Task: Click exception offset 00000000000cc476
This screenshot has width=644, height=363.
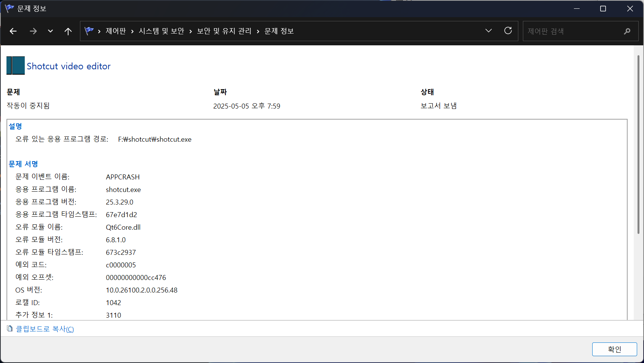Action: [x=136, y=278]
